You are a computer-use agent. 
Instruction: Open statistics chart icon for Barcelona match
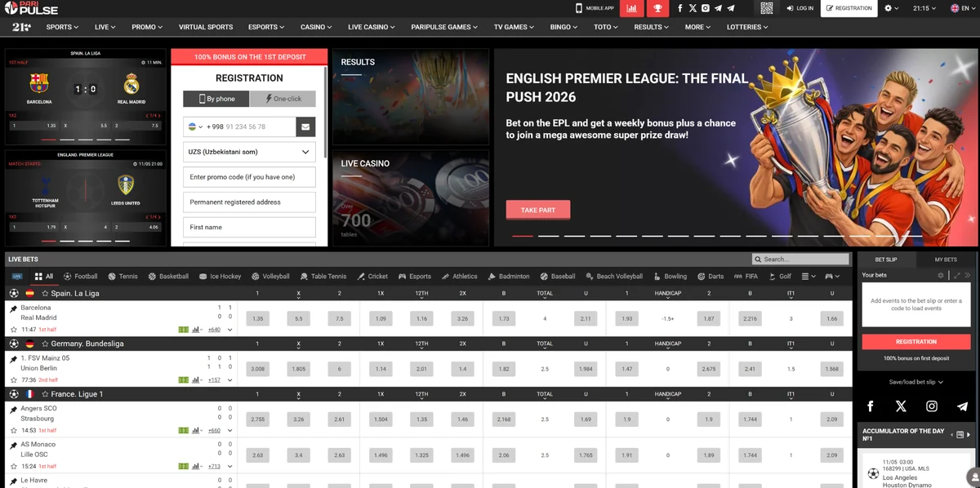pyautogui.click(x=195, y=330)
